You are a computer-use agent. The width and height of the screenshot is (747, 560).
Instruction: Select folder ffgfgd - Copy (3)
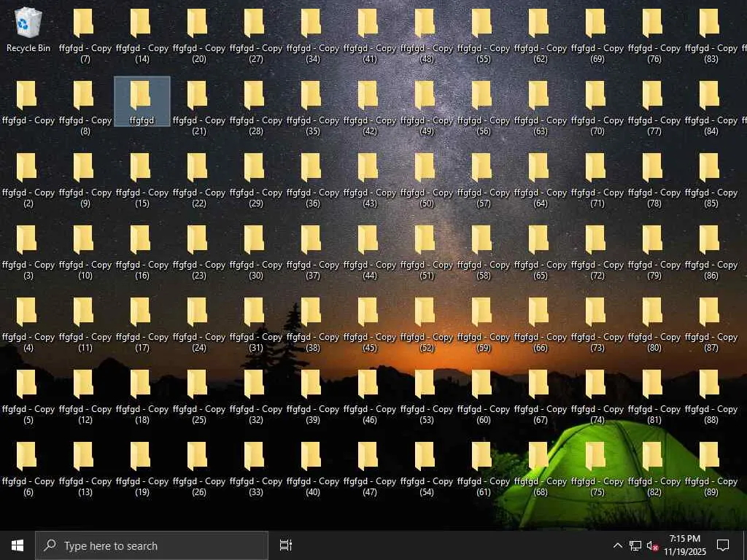pos(28,252)
